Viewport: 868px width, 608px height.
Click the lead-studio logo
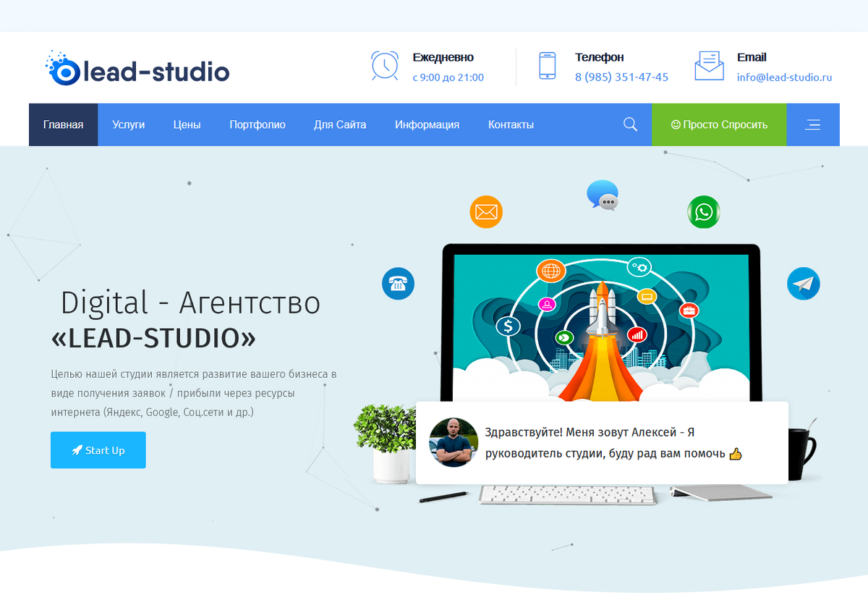(137, 69)
